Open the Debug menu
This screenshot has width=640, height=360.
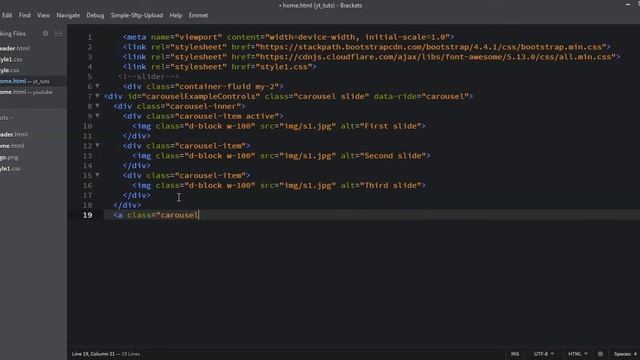tap(95, 15)
